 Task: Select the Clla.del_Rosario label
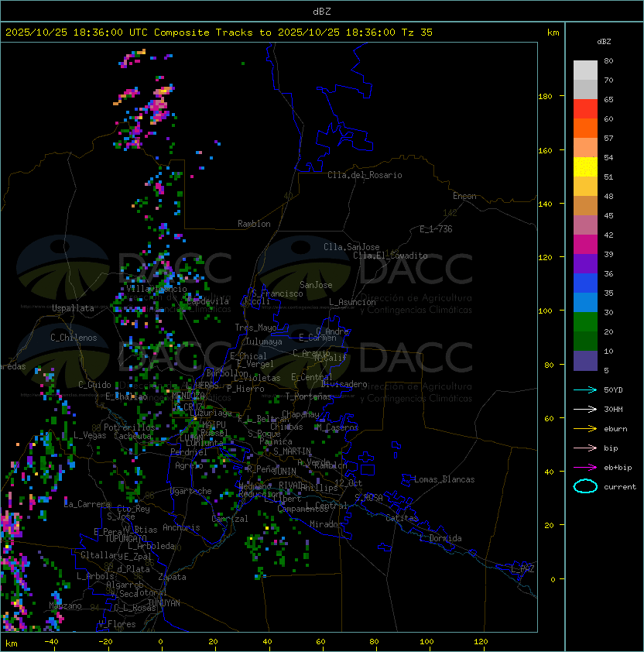coord(365,175)
